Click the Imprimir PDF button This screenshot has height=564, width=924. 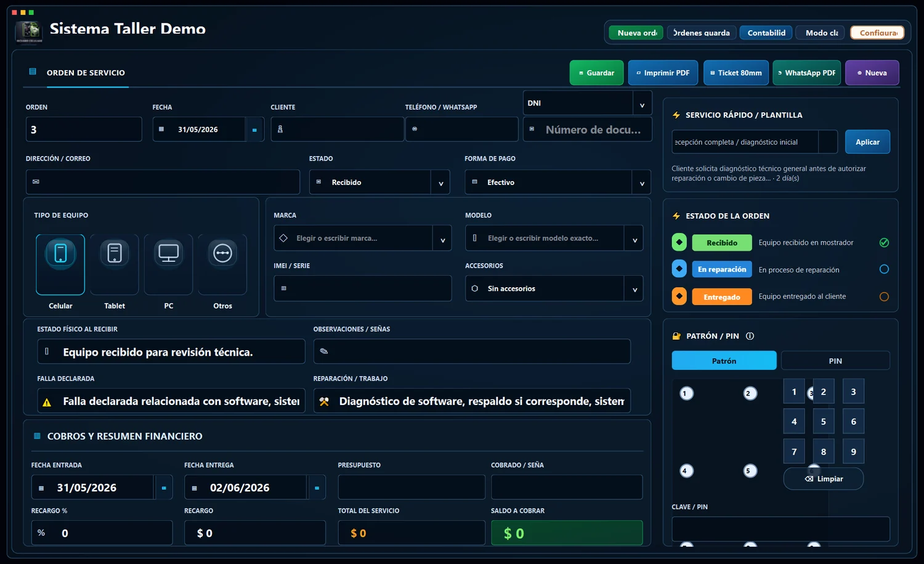tap(663, 73)
